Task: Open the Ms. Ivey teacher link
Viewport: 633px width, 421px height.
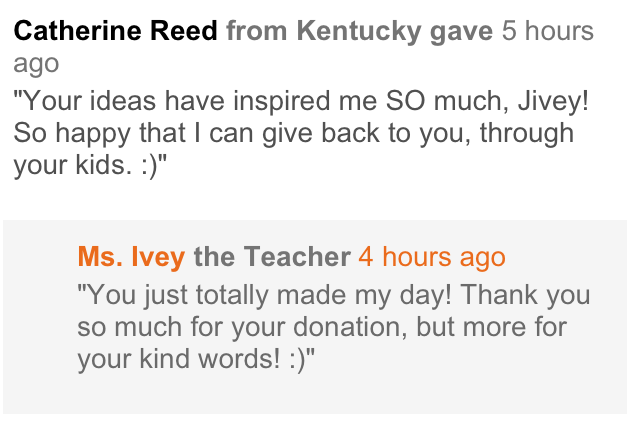Action: 131,257
